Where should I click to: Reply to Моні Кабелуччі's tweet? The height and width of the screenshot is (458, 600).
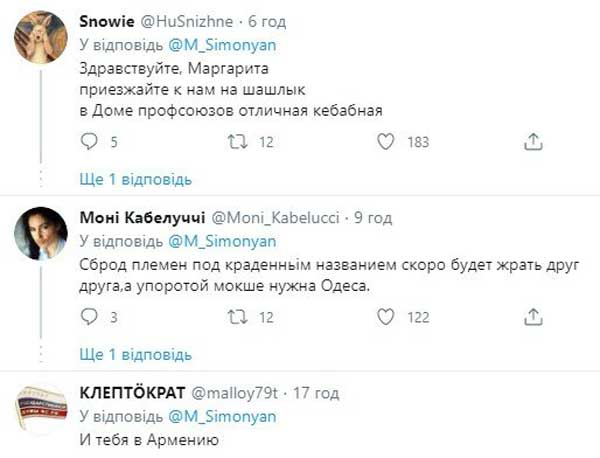89,317
